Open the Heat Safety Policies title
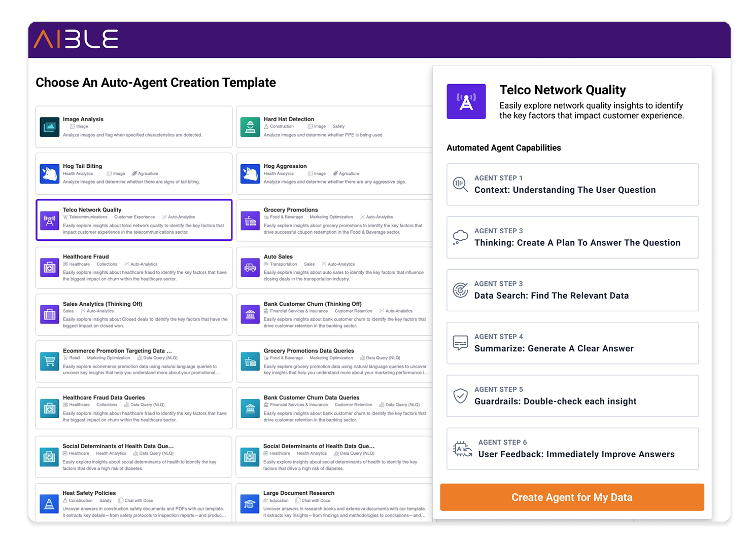 coord(89,493)
